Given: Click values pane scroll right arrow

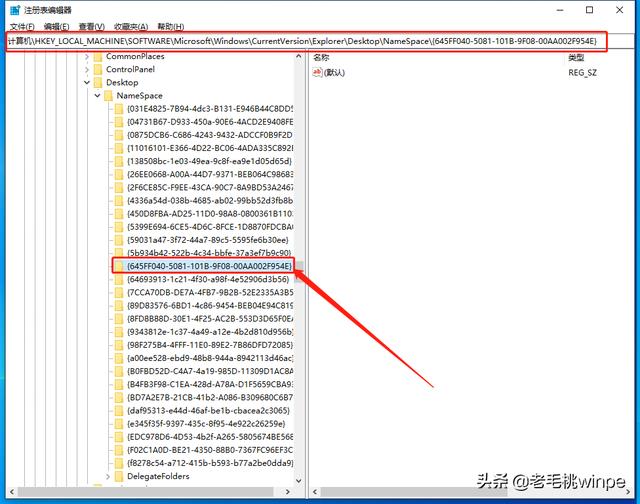Looking at the screenshot, I should [x=628, y=492].
